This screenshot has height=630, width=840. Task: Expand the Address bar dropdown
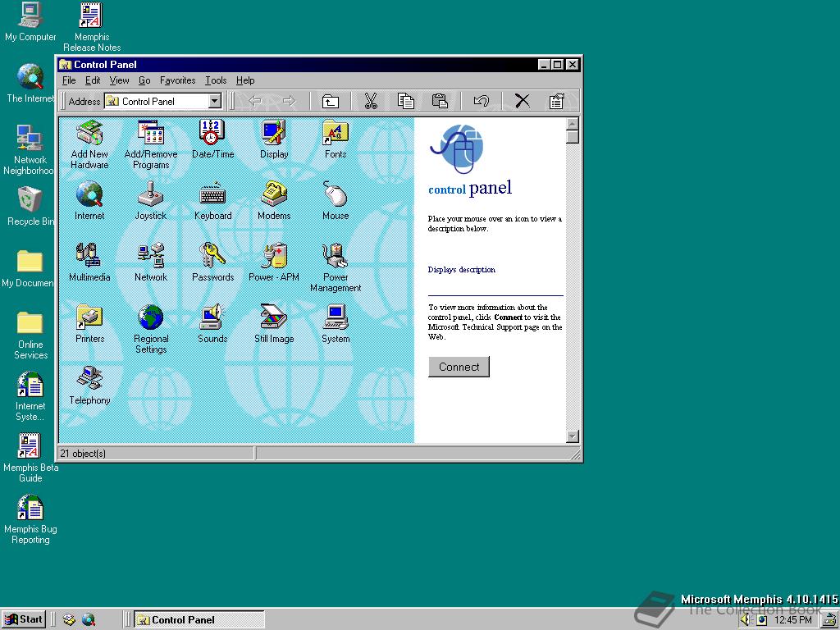point(215,101)
